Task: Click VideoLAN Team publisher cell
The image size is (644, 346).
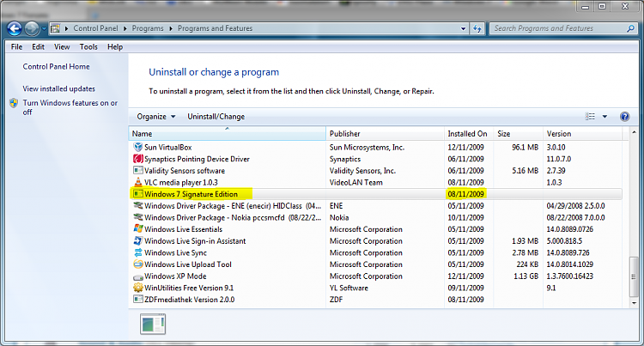Action: click(355, 182)
